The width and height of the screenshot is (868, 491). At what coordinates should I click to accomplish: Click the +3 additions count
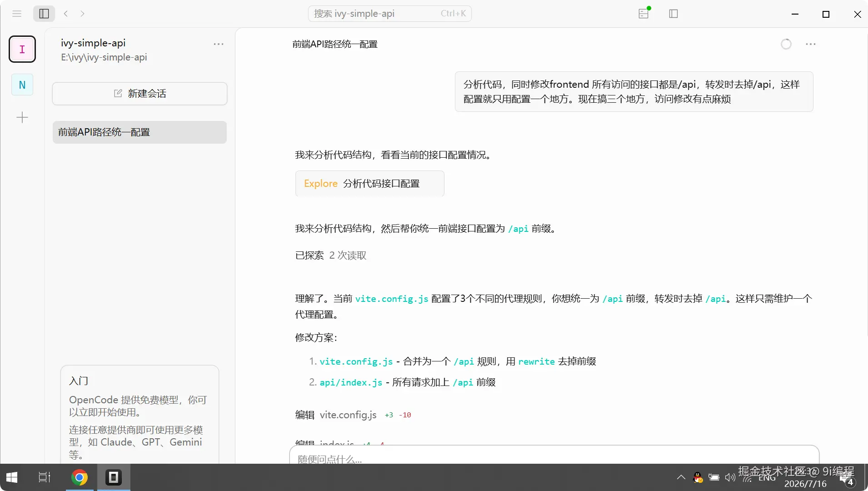(x=389, y=415)
